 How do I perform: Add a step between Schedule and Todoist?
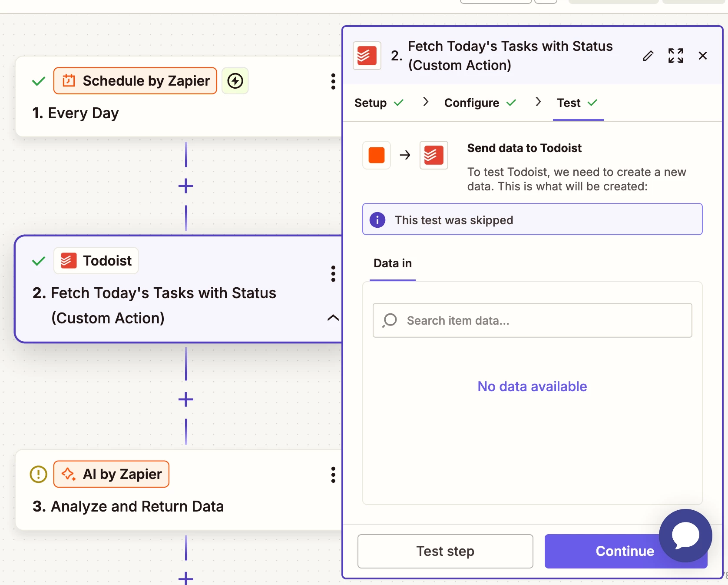tap(186, 186)
